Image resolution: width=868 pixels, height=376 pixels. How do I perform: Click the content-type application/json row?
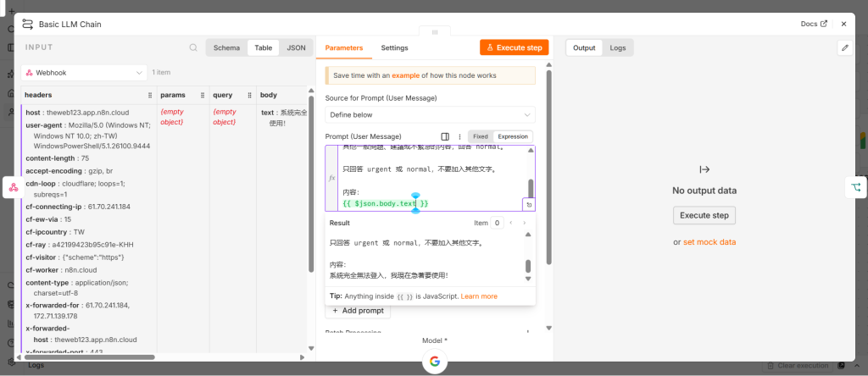click(x=77, y=288)
